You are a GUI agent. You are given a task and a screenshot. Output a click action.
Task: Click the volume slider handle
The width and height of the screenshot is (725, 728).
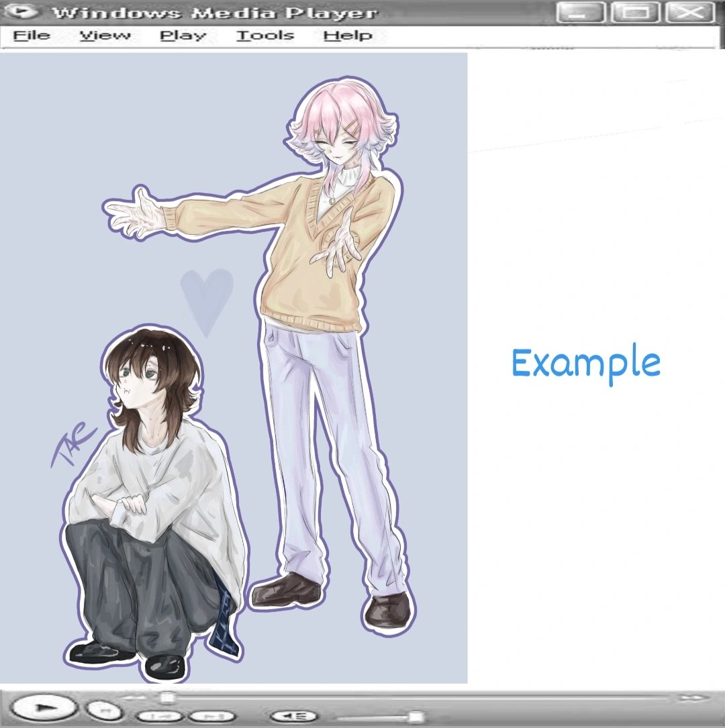416,717
